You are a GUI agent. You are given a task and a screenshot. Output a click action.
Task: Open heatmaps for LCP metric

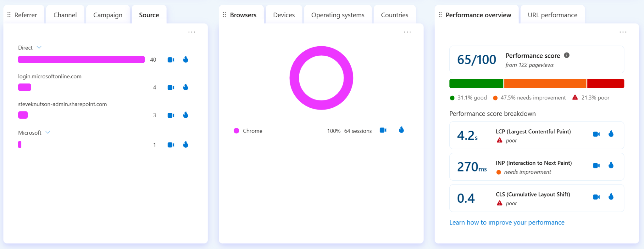pyautogui.click(x=611, y=134)
